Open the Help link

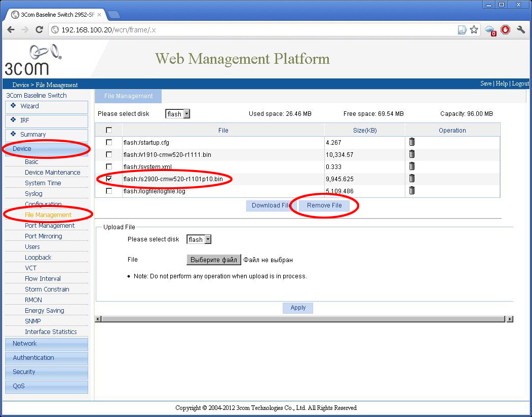502,84
